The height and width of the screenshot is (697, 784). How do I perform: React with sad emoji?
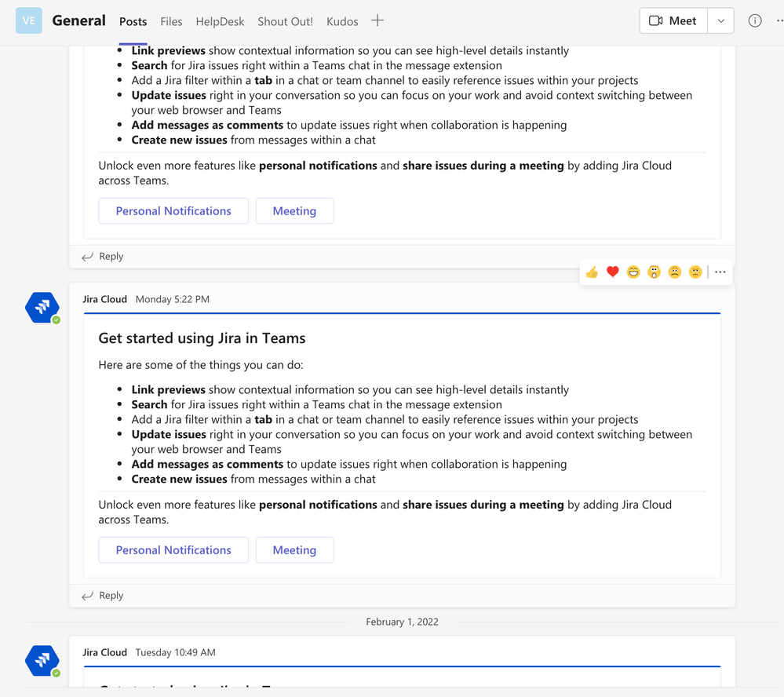674,272
